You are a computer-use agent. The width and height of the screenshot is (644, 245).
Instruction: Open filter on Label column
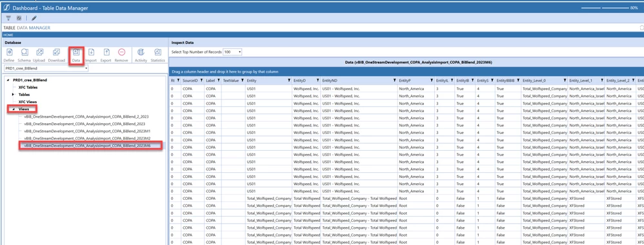pyautogui.click(x=218, y=81)
